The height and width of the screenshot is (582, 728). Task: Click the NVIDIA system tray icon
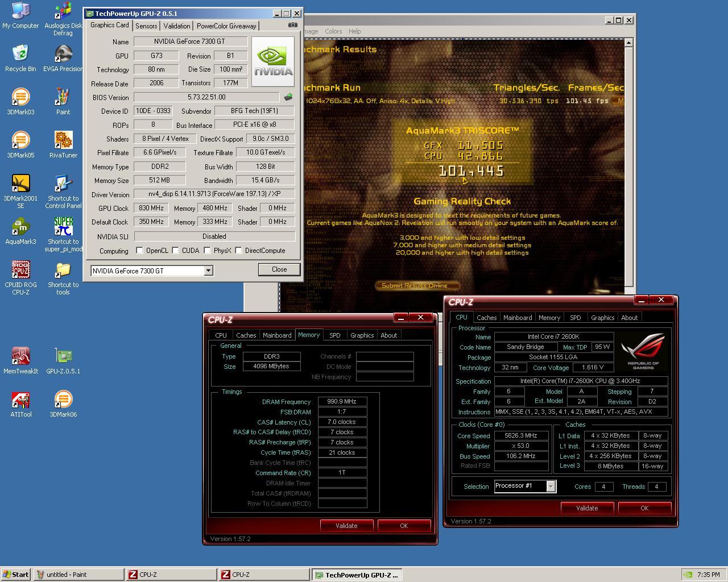688,575
